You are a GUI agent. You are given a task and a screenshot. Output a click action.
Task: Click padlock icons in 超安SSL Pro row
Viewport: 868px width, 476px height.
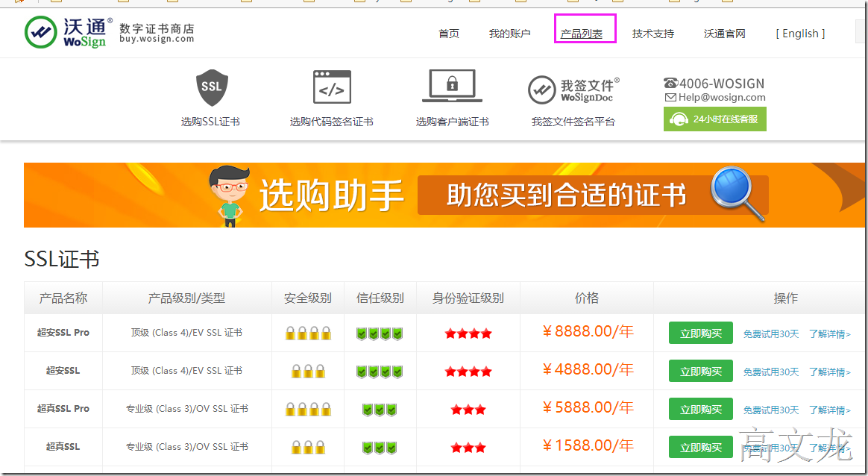pos(308,333)
